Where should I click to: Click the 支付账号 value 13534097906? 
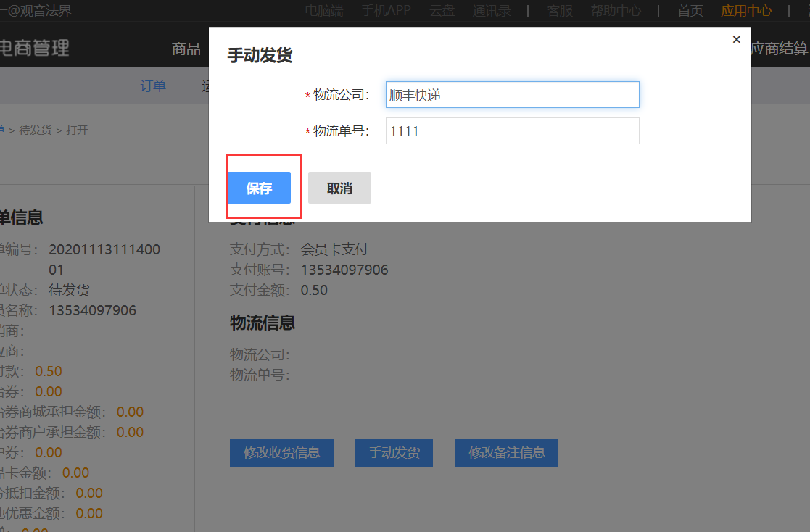pos(344,270)
